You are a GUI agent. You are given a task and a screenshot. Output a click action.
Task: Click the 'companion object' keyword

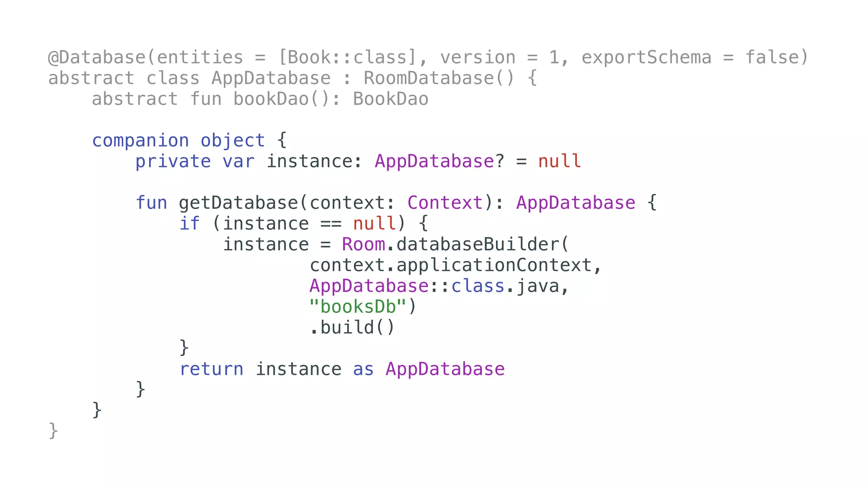(178, 141)
